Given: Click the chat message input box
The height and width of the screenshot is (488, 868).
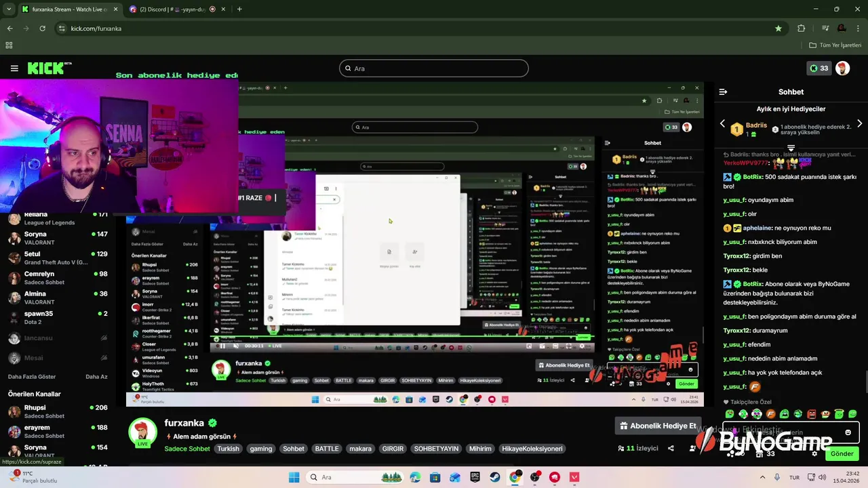Looking at the screenshot, I should (791, 432).
